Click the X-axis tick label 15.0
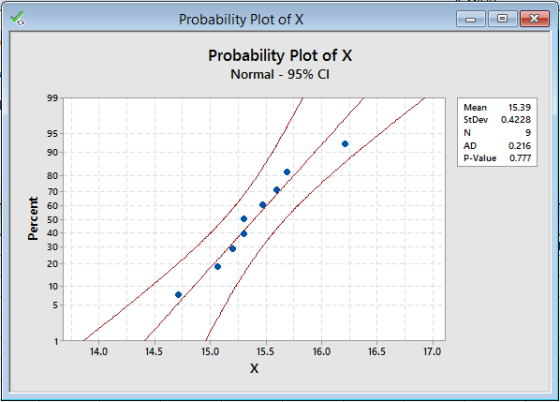560x402 pixels. point(210,352)
